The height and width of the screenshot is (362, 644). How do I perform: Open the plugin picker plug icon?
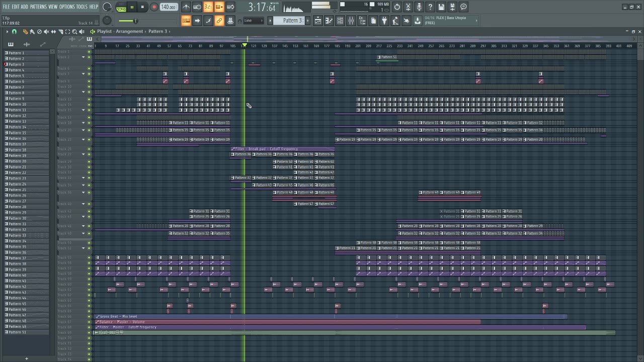coord(384,21)
